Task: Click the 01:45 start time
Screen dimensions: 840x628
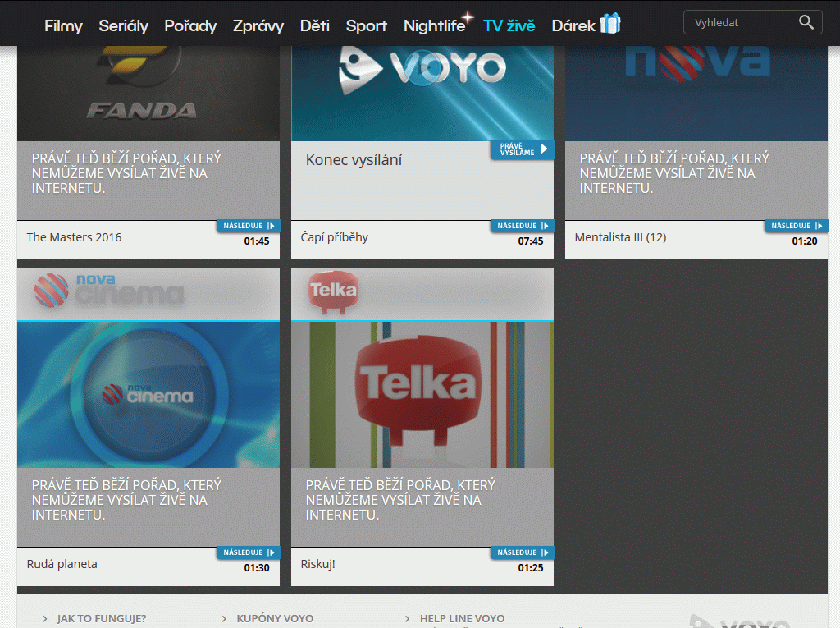Action: 257,241
